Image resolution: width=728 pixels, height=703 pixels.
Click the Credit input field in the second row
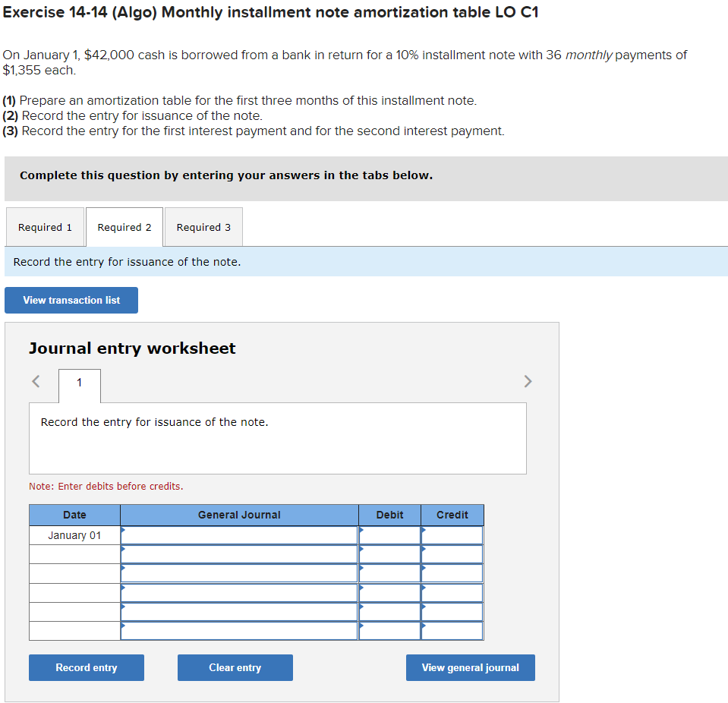coord(452,553)
